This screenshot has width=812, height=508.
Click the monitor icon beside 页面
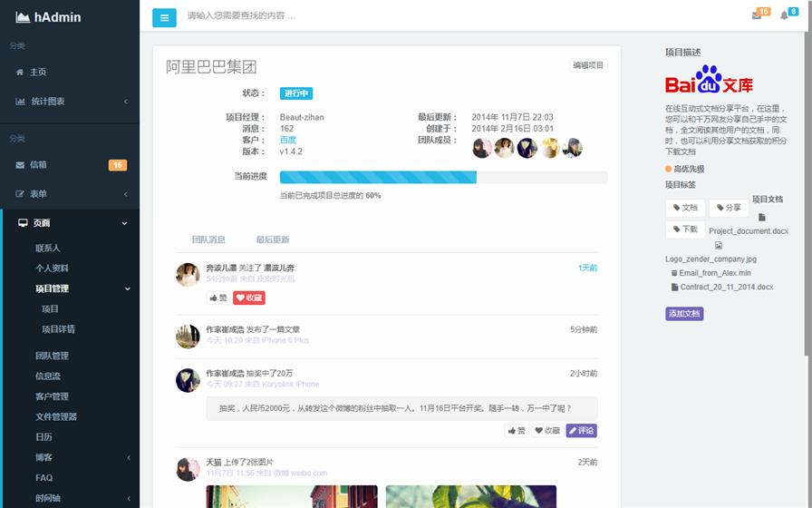[23, 223]
